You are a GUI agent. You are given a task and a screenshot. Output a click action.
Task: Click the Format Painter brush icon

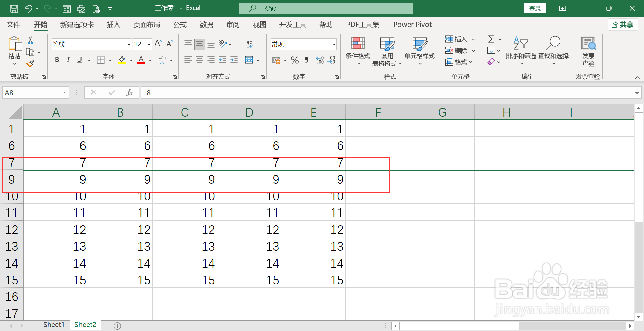click(x=30, y=64)
